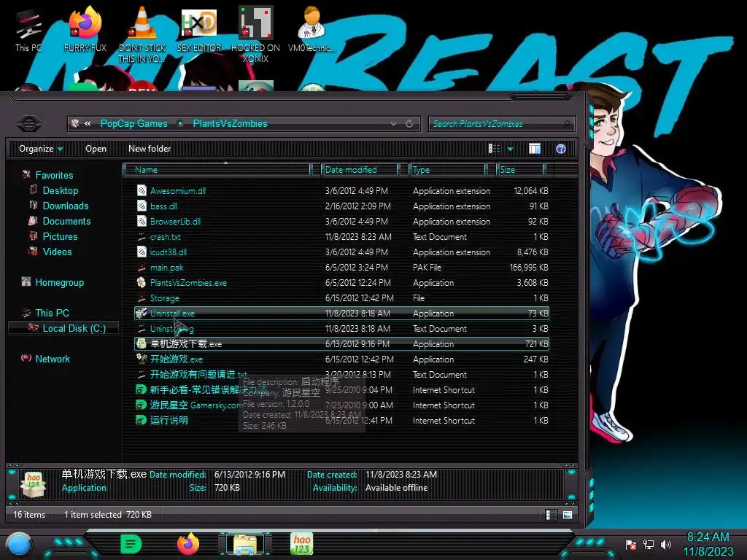
Task: Open Downloads in navigation pane
Action: (66, 206)
